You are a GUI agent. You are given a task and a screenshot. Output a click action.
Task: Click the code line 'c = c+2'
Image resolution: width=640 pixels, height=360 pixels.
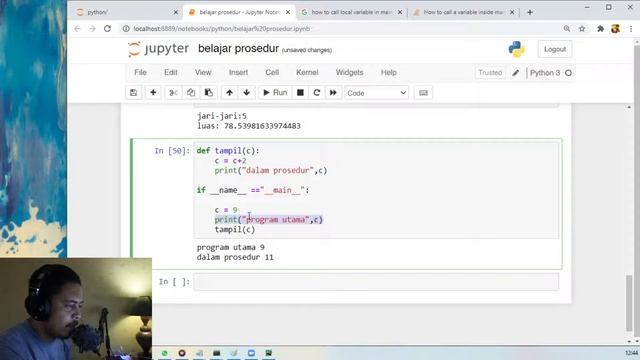[x=231, y=160]
